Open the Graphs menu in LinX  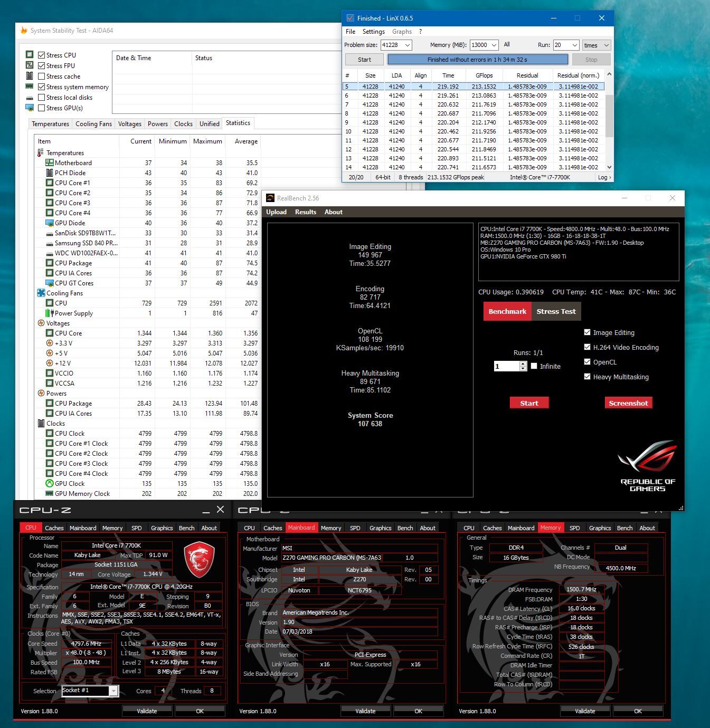402,32
